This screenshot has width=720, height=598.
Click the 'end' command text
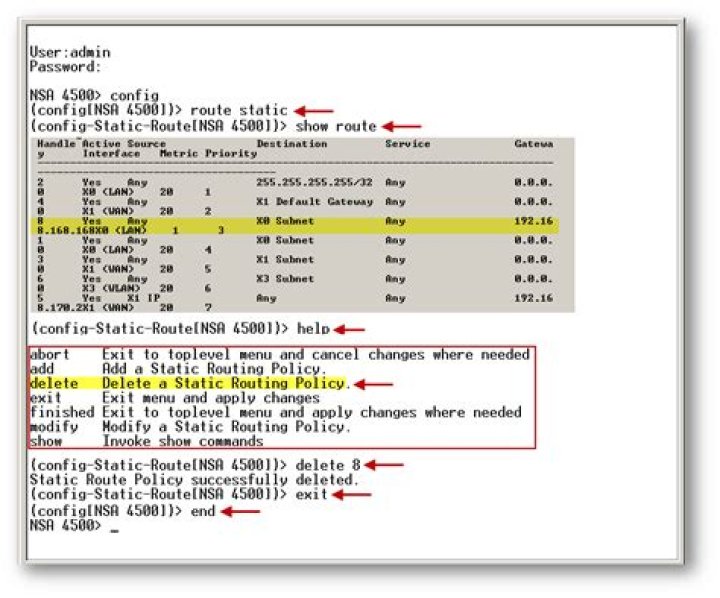click(202, 511)
